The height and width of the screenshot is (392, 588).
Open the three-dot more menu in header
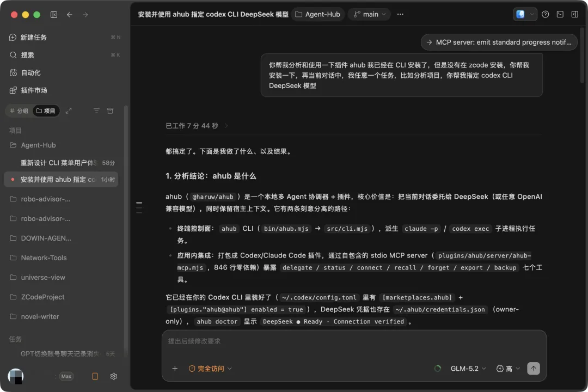[x=400, y=14]
